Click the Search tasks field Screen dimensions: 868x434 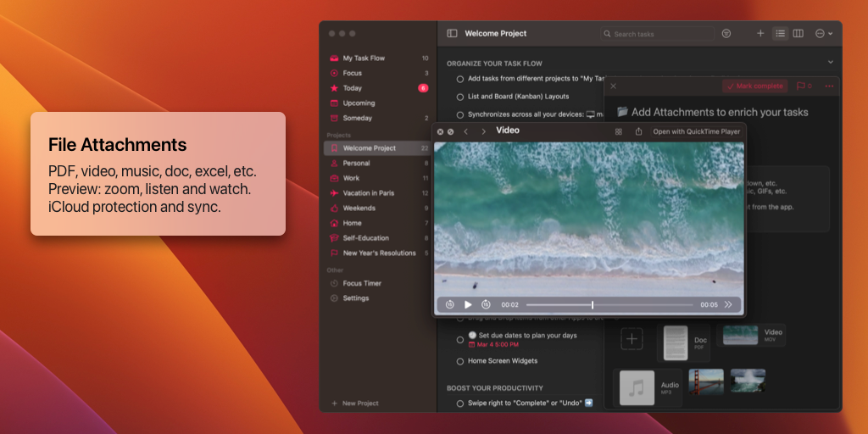658,34
